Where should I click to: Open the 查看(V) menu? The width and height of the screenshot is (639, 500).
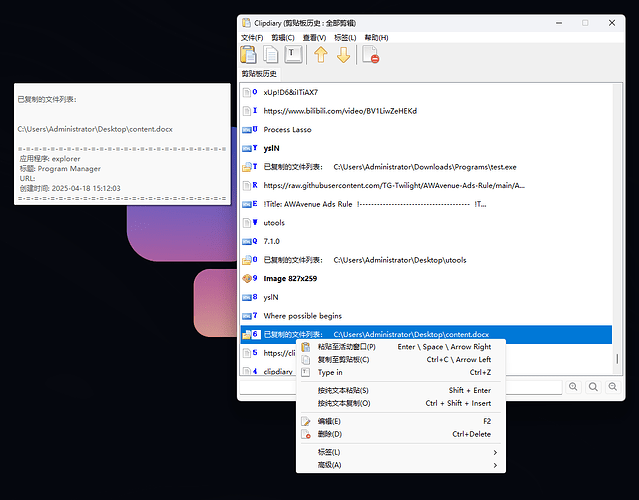coord(314,37)
